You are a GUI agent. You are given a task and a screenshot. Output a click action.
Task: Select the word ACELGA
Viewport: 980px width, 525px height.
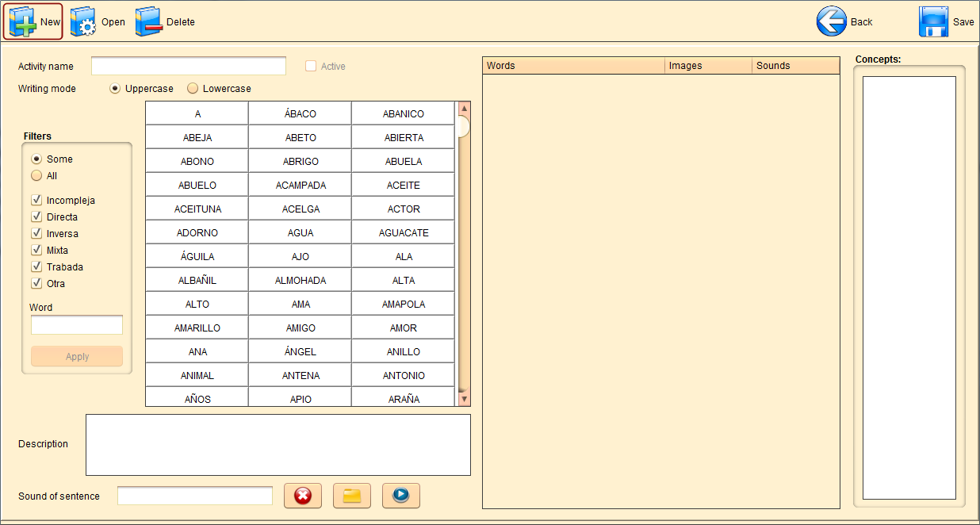click(x=300, y=209)
